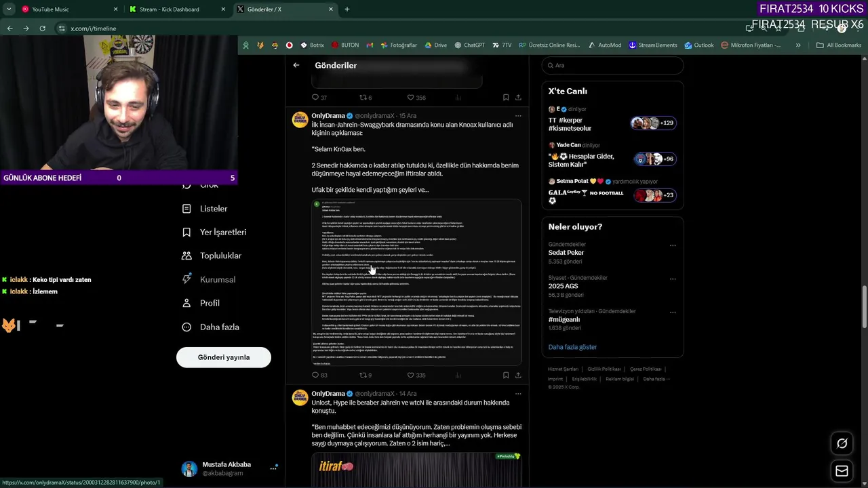The width and height of the screenshot is (868, 488).
Task: Bookmark the post beside 356 likes
Action: coord(506,98)
